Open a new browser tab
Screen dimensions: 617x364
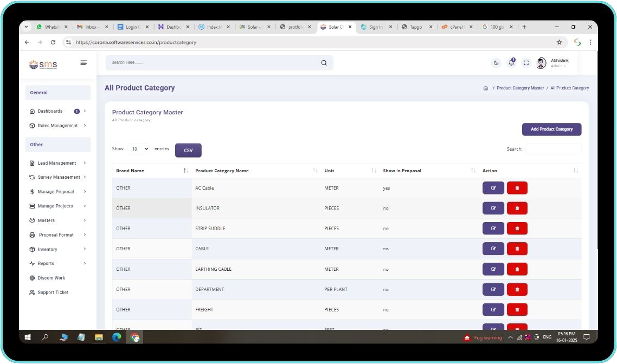(x=524, y=27)
